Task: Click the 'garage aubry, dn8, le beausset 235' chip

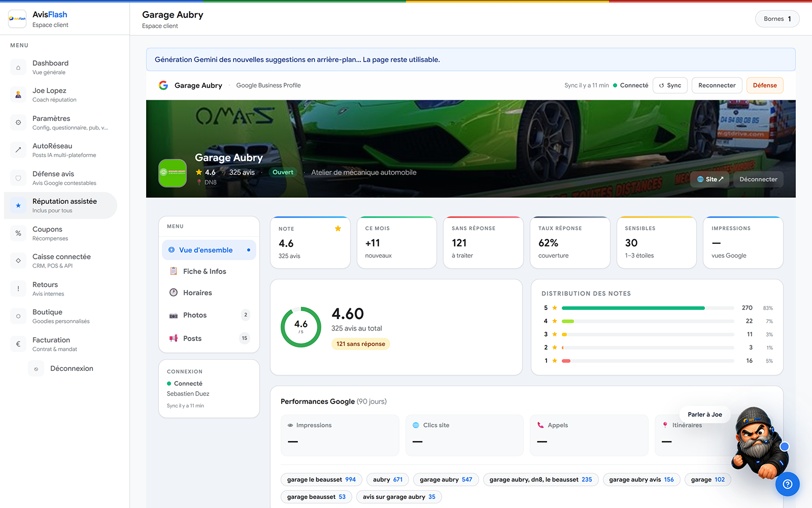Action: tap(541, 480)
